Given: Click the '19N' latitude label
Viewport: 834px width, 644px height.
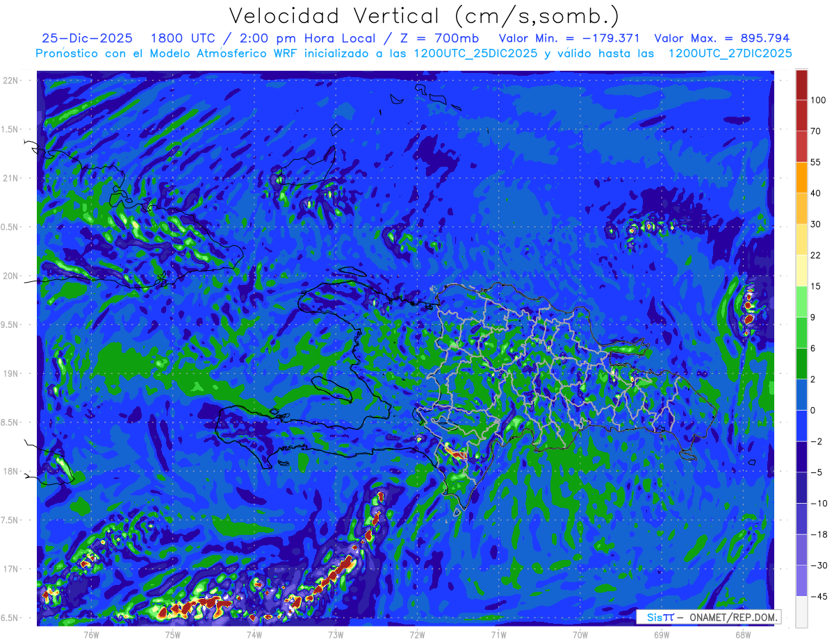Looking at the screenshot, I should 11,373.
